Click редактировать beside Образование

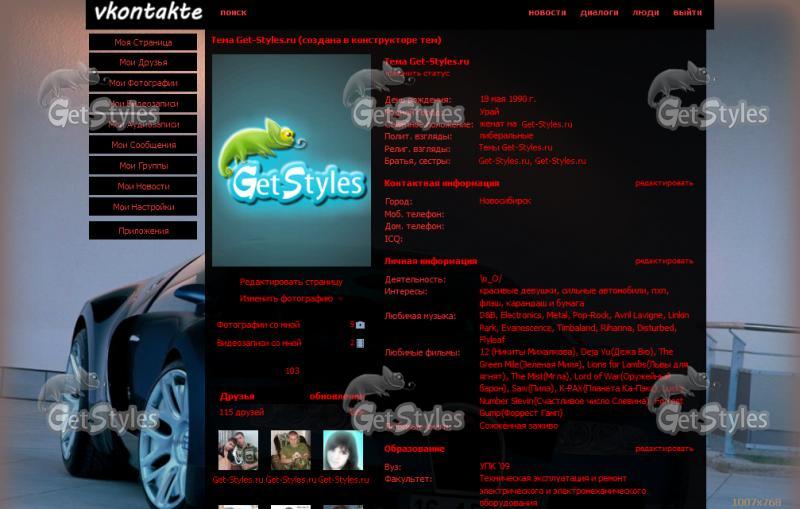pos(664,448)
